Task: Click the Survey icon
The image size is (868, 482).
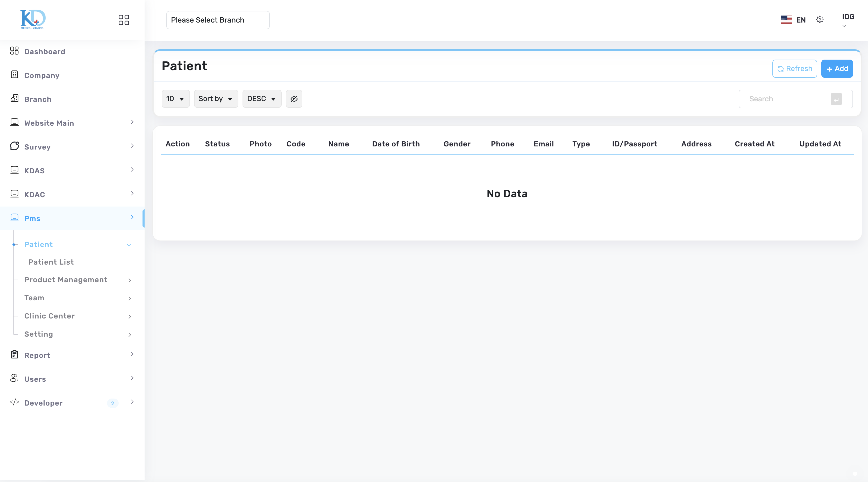Action: (x=14, y=146)
